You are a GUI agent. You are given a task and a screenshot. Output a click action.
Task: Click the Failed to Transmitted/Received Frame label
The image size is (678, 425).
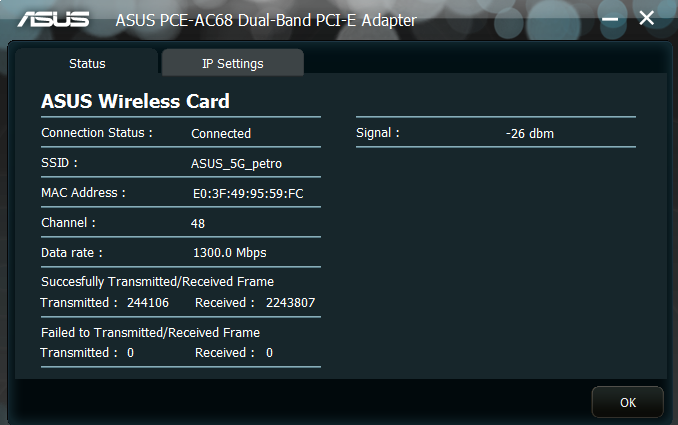point(150,332)
